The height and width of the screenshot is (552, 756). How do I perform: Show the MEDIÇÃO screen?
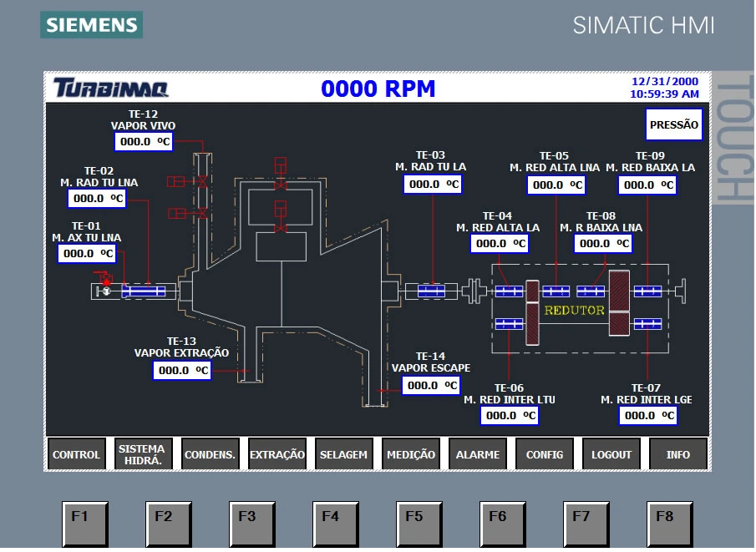411,453
